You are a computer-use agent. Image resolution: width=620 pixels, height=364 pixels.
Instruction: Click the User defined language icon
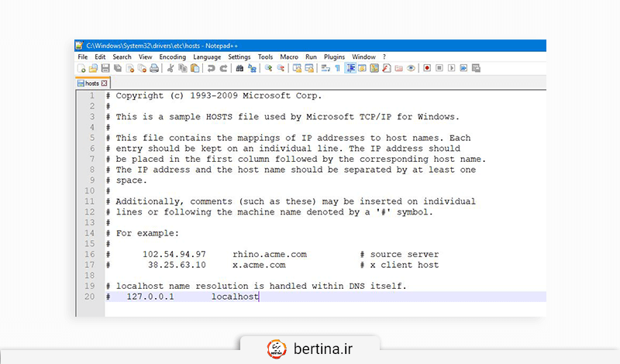362,68
